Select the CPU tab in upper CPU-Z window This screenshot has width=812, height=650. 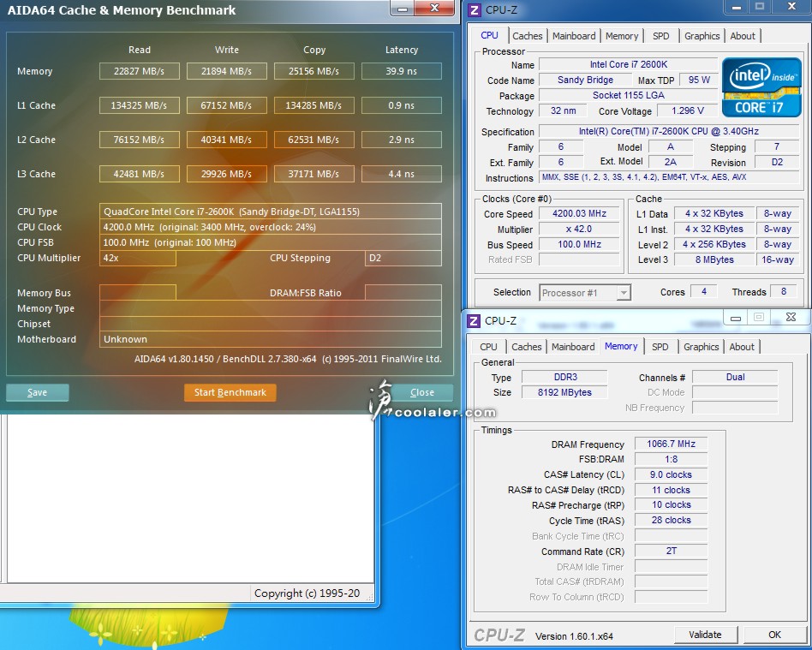point(489,35)
